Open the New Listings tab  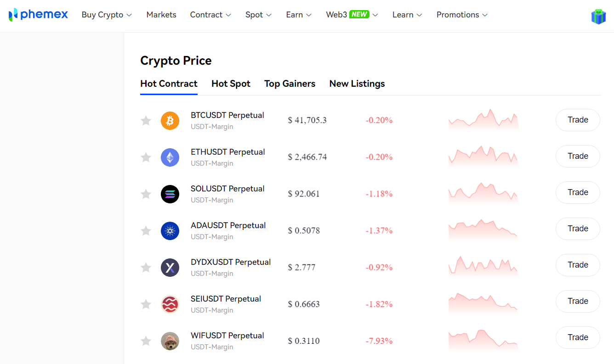tap(357, 84)
